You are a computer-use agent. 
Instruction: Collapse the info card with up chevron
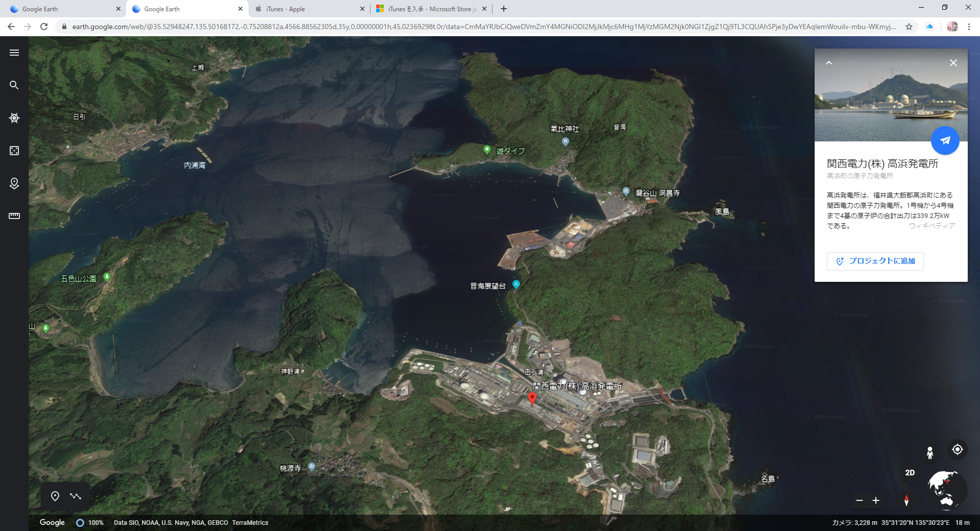[829, 63]
